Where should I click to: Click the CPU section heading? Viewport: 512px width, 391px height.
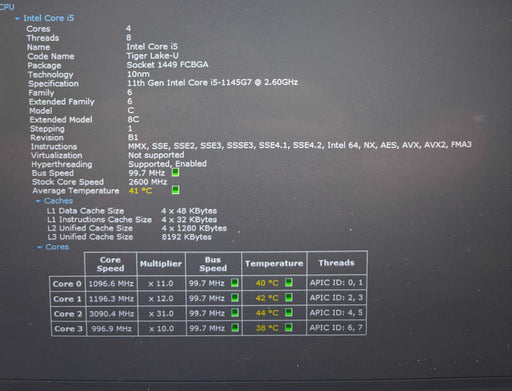(x=7, y=7)
